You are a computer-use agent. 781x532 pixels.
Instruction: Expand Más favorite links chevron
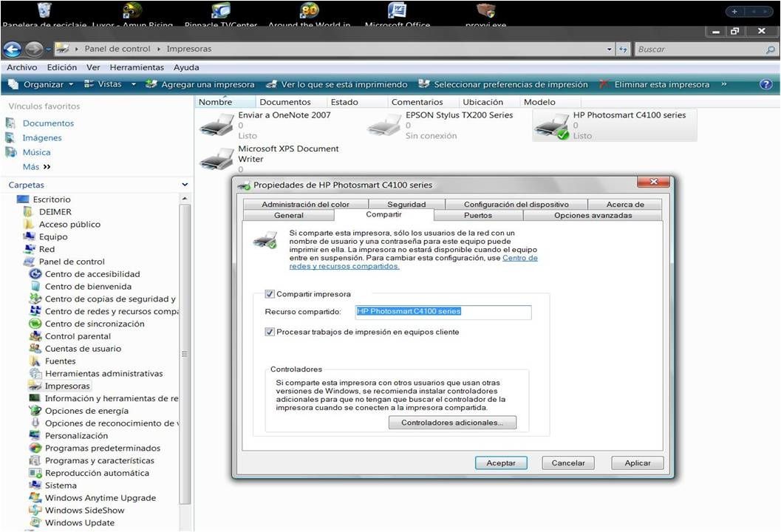pyautogui.click(x=47, y=167)
